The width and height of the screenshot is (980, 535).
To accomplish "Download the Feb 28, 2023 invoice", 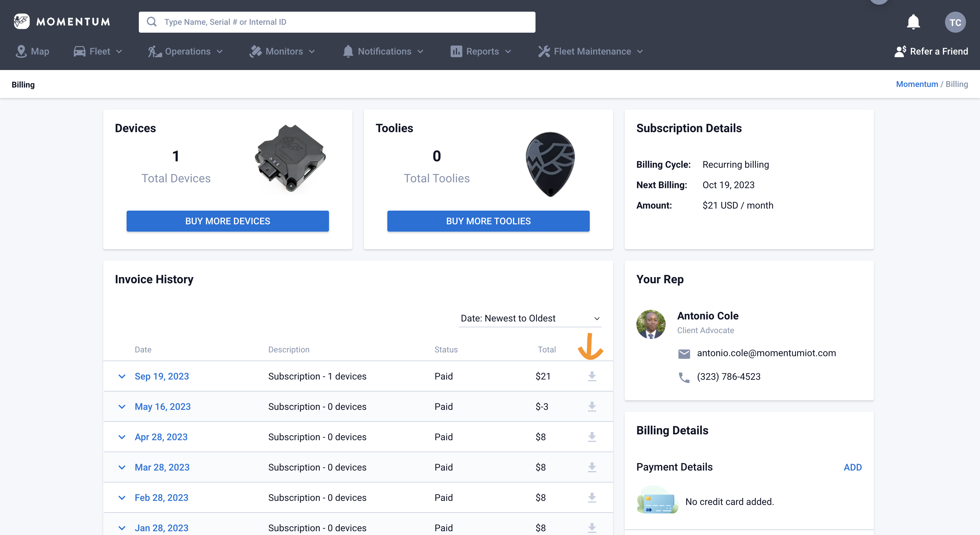I will 591,498.
